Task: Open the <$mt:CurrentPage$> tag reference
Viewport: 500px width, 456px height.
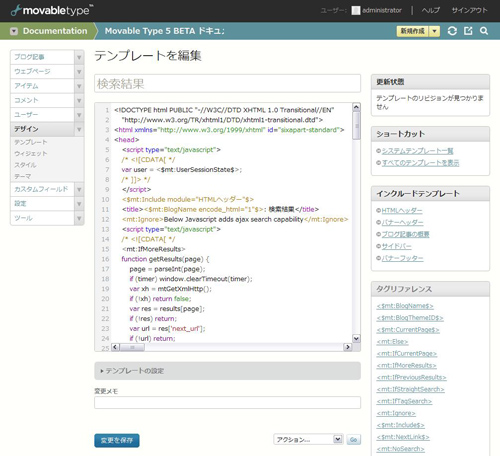Action: click(408, 330)
